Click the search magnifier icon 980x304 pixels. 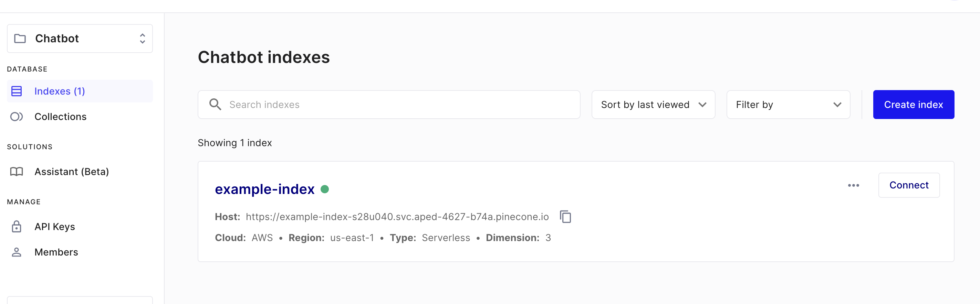215,105
